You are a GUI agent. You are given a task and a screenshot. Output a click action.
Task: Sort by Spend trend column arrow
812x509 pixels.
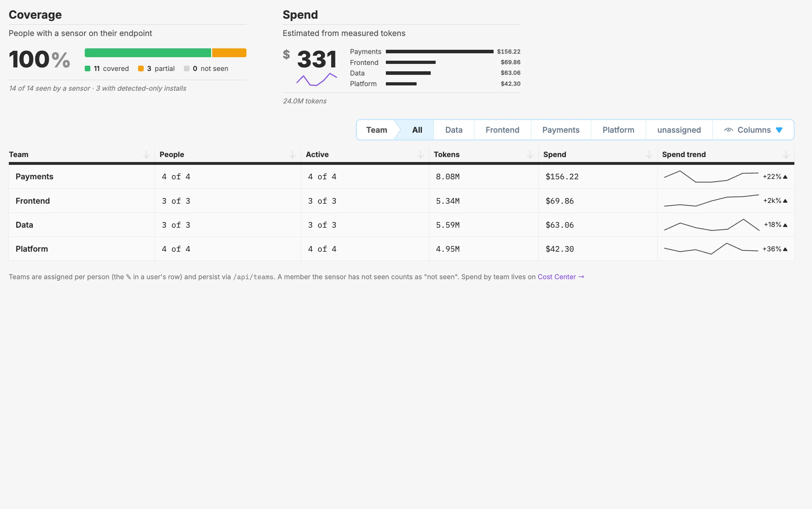click(786, 155)
